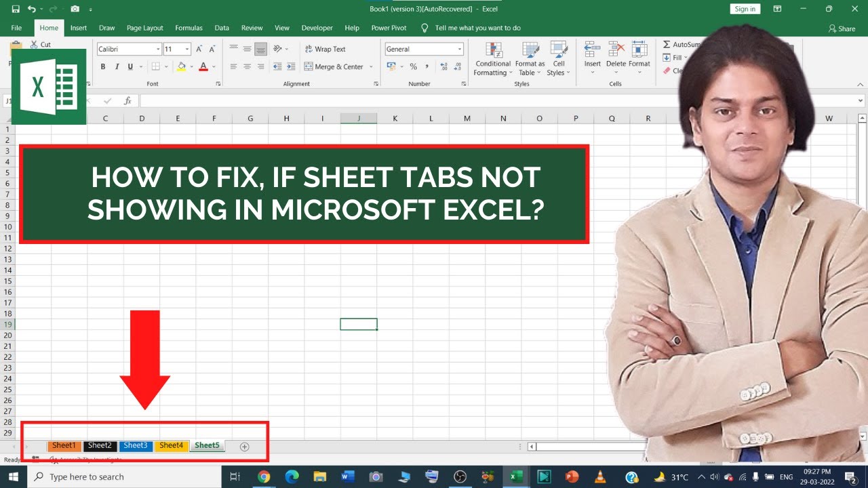Apply the yellow Fill Color swatch
Image resolution: width=868 pixels, height=488 pixels.
(x=181, y=66)
